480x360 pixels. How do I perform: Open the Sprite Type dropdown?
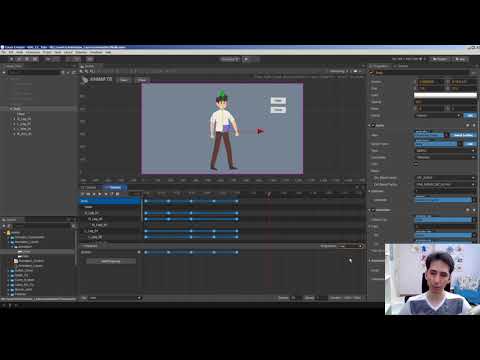445,151
